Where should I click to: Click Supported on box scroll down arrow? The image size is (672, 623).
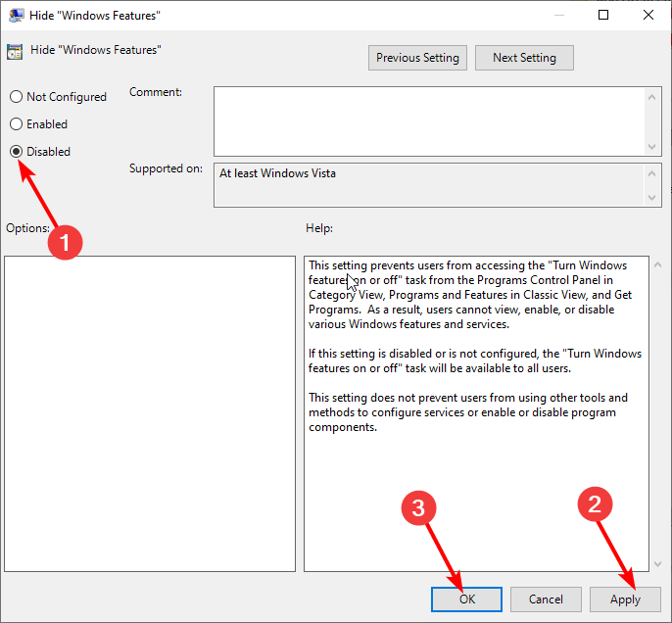pyautogui.click(x=651, y=198)
